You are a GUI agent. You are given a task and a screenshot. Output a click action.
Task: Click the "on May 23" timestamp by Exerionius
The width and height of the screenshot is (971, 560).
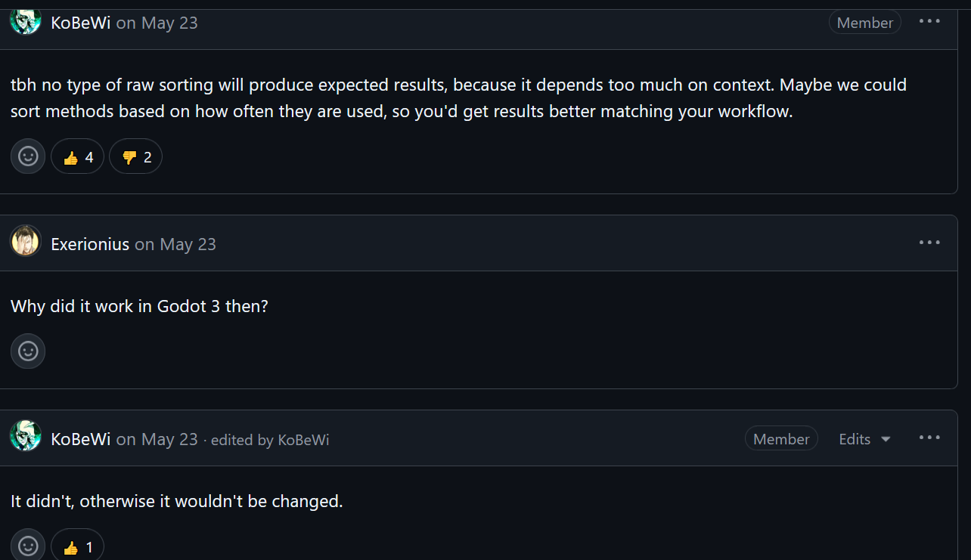(x=175, y=244)
